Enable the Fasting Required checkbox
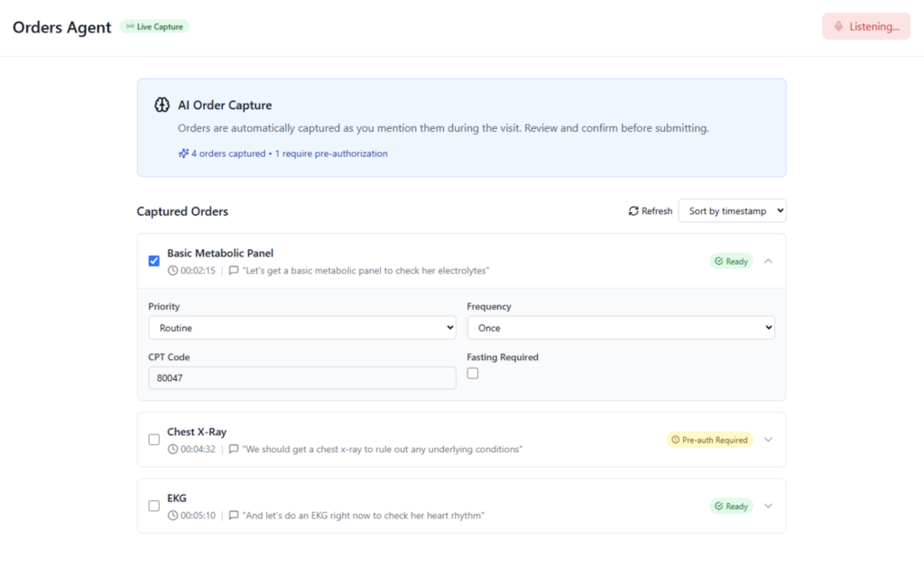The height and width of the screenshot is (577, 924). click(473, 374)
